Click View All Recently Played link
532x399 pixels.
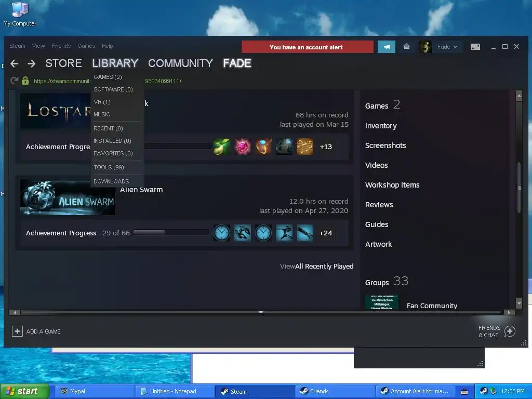pos(316,267)
